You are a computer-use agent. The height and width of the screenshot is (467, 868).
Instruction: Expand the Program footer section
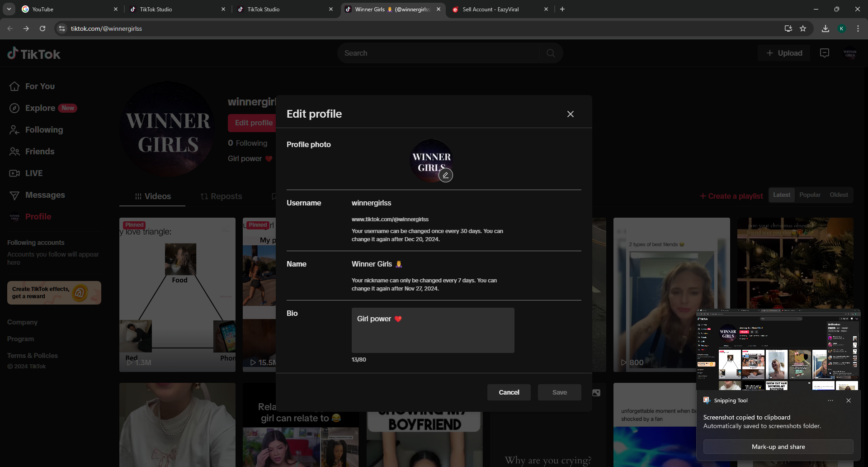click(20, 339)
